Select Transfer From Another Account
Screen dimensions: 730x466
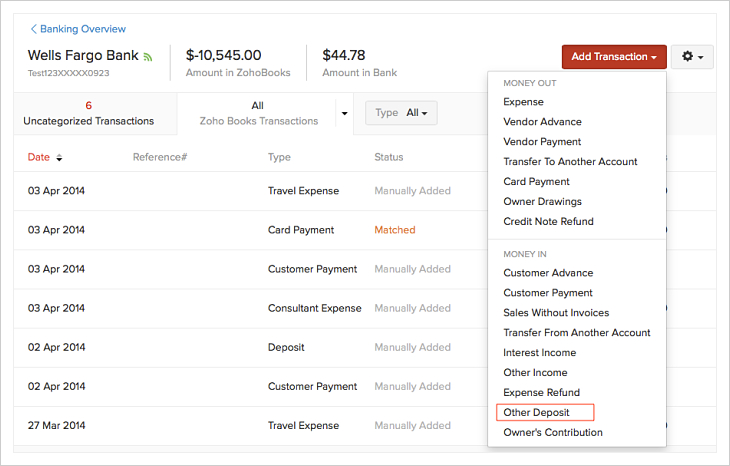576,333
